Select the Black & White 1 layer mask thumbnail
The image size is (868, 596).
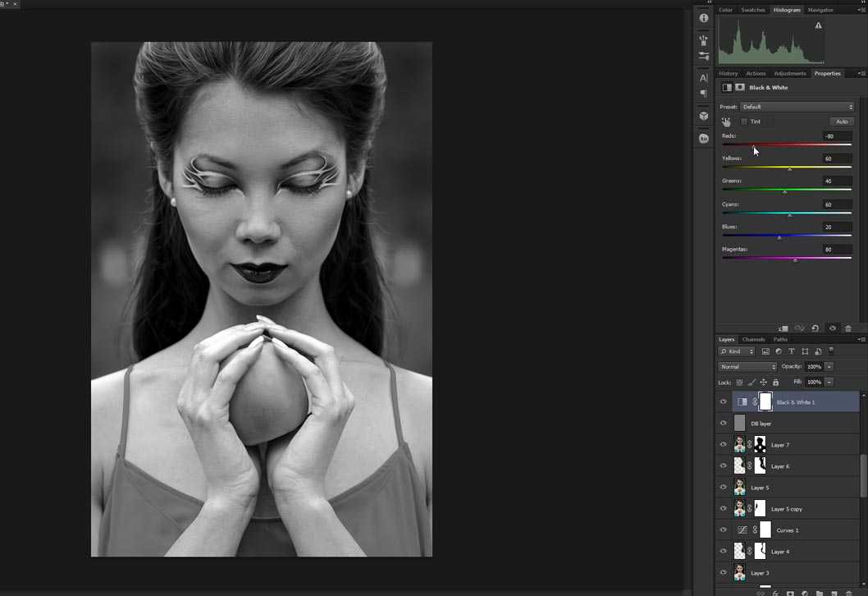tap(765, 401)
